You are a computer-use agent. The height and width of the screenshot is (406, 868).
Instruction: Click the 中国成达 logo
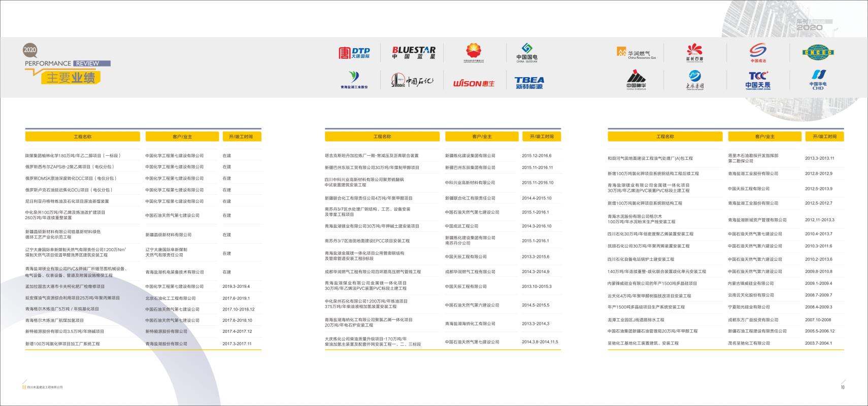coord(758,53)
